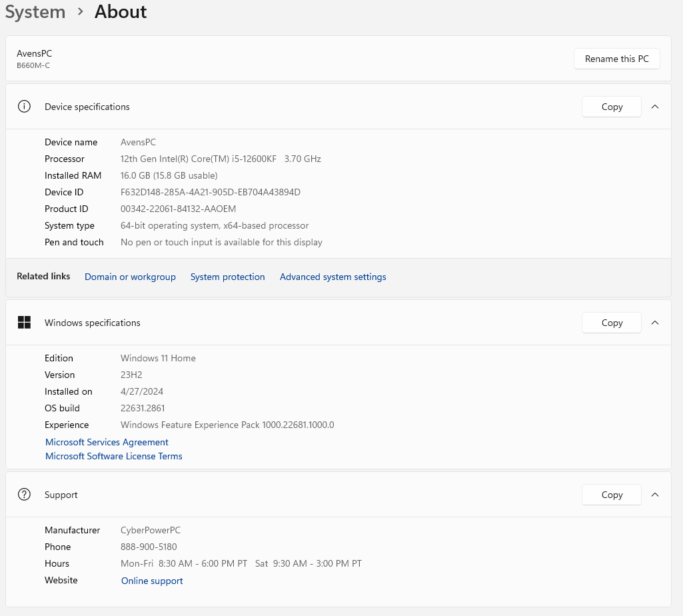Open System protection link
This screenshot has height=616, width=683.
(227, 277)
